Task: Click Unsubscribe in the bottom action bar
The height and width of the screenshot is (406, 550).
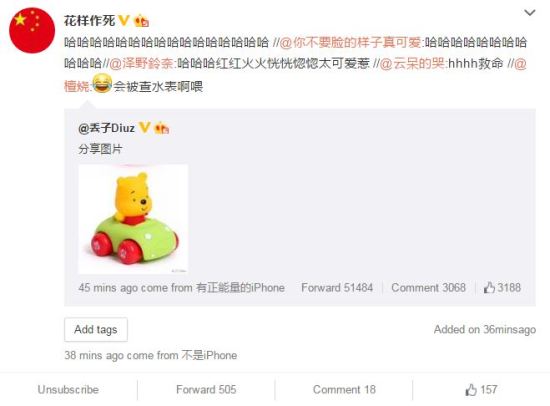Action: (x=68, y=390)
